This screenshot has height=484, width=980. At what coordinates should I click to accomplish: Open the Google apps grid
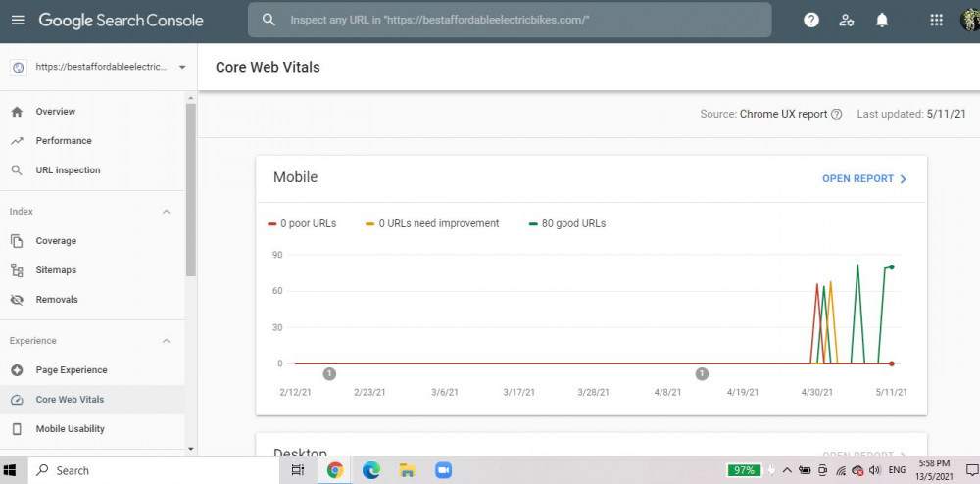point(936,20)
